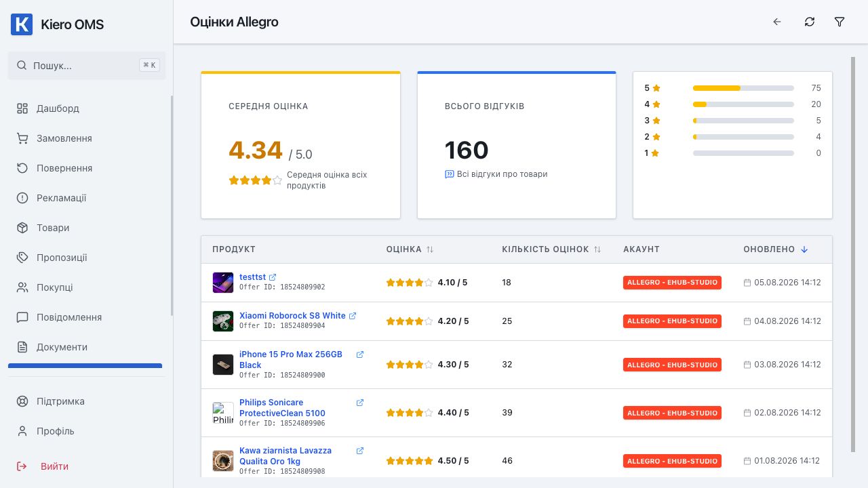Open Документи sidebar item
The width and height of the screenshot is (868, 488).
[85, 347]
